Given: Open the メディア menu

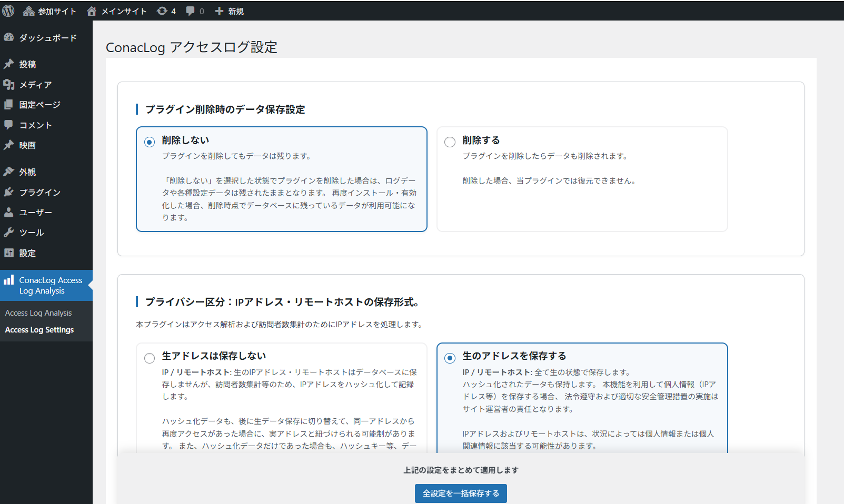Looking at the screenshot, I should click(46, 84).
